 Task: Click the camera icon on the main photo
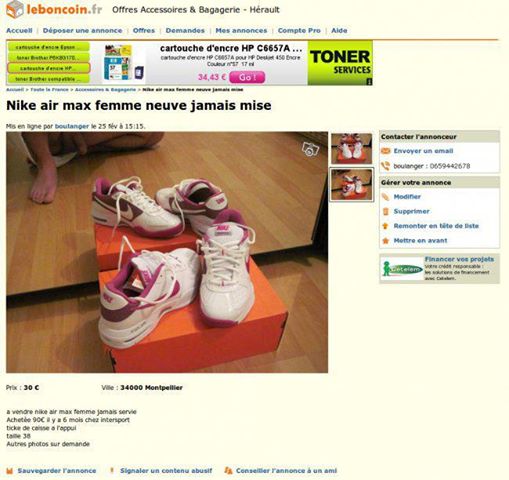(310, 149)
